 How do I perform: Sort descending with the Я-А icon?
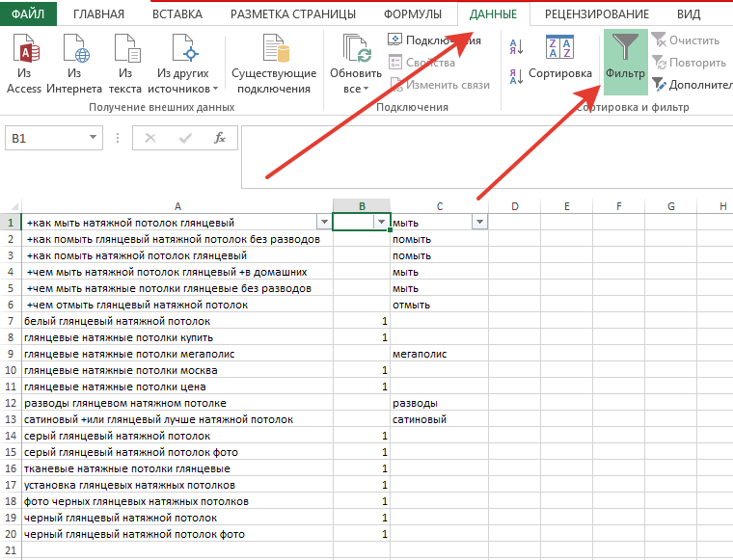(x=516, y=76)
